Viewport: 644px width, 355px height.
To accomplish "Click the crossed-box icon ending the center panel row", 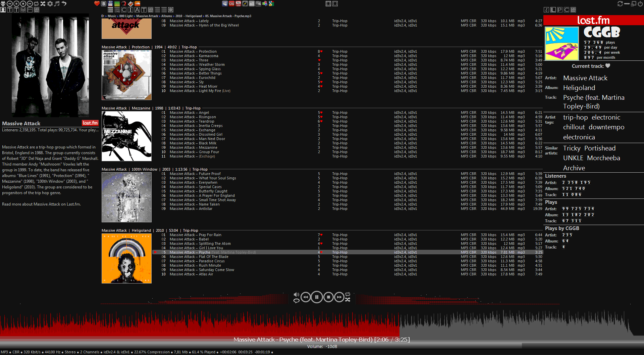I will point(171,10).
